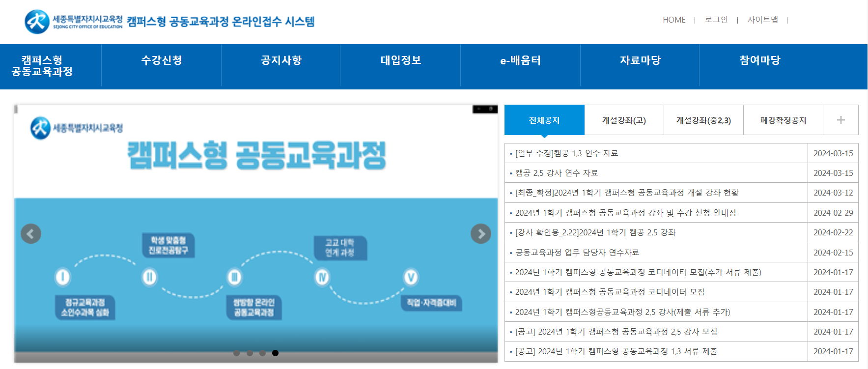This screenshot has height=369, width=868.
Task: Click date 2024-03-12 in notice list
Action: (x=833, y=193)
